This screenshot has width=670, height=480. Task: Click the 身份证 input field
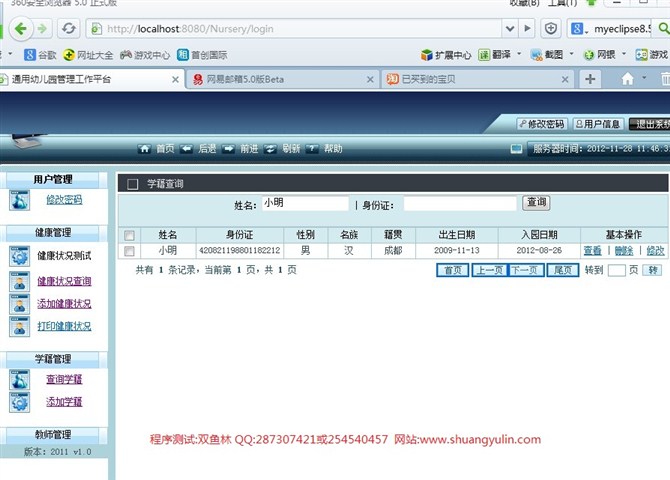coord(460,203)
